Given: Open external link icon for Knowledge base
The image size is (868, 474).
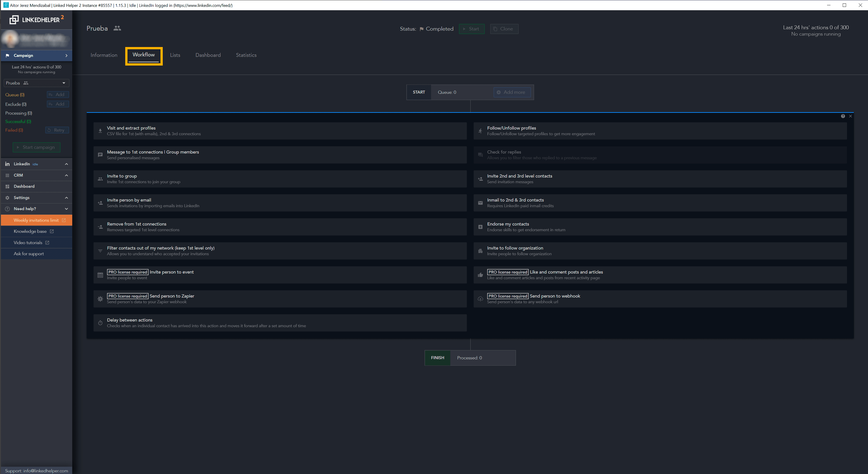Looking at the screenshot, I should click(x=52, y=231).
